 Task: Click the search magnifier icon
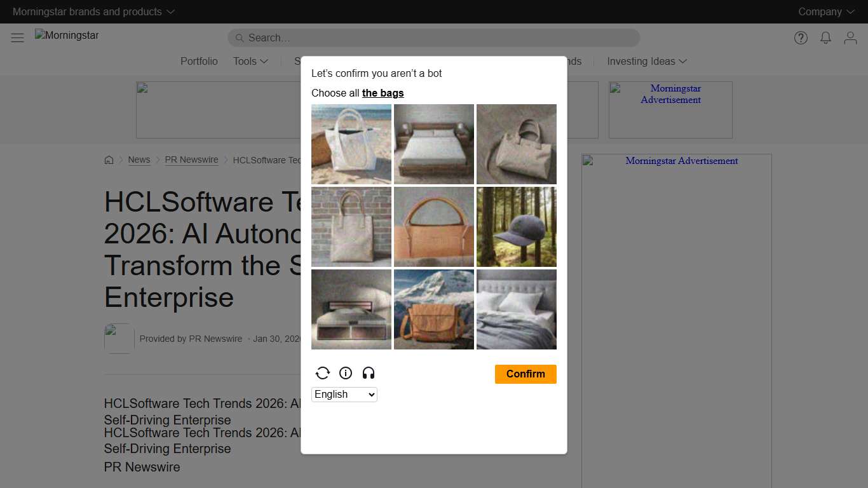238,38
